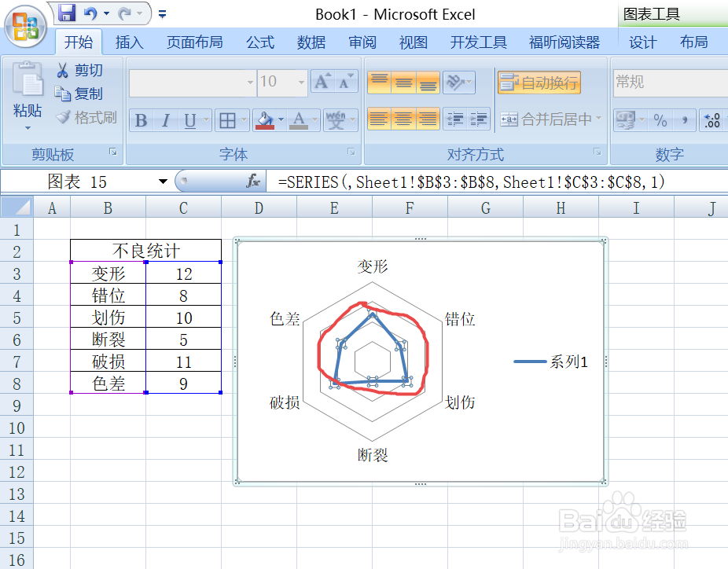This screenshot has width=728, height=569.
Task: Switch to the 设计 chart tab
Action: pyautogui.click(x=642, y=42)
